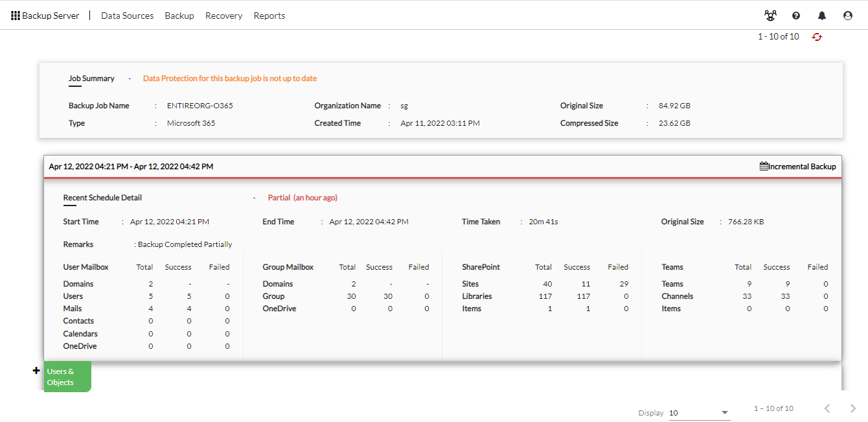Open the Backup menu

[179, 16]
